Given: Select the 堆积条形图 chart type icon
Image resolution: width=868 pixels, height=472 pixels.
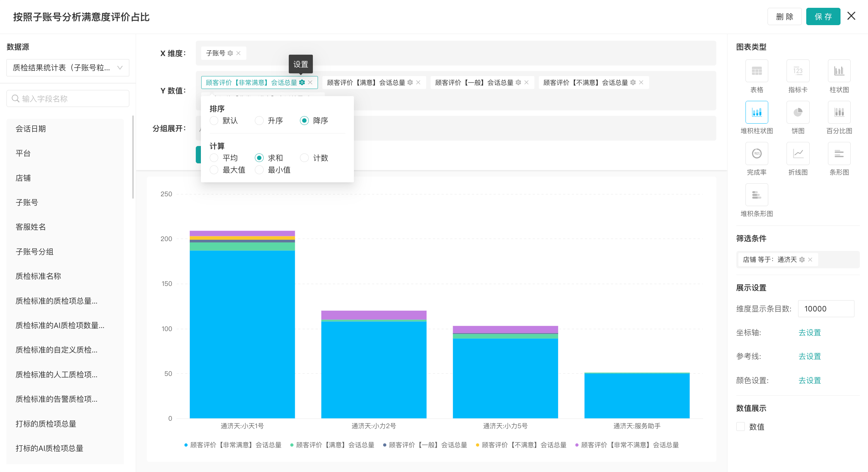Looking at the screenshot, I should pos(756,195).
